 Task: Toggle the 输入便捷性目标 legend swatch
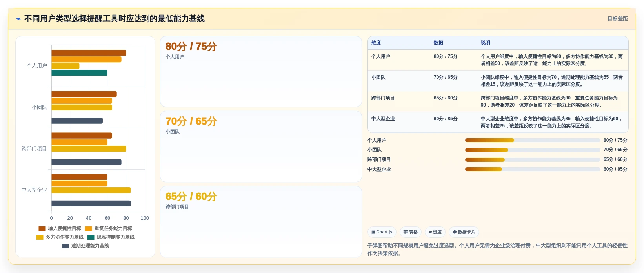(42, 228)
